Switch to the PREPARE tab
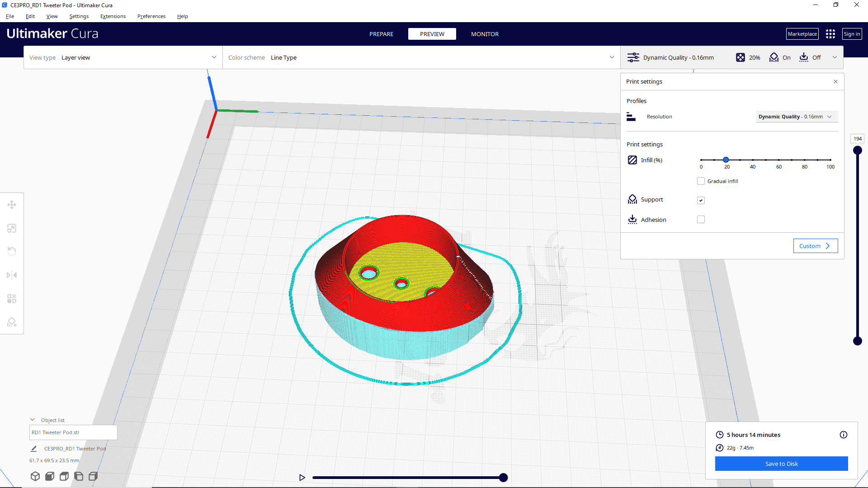 [381, 34]
